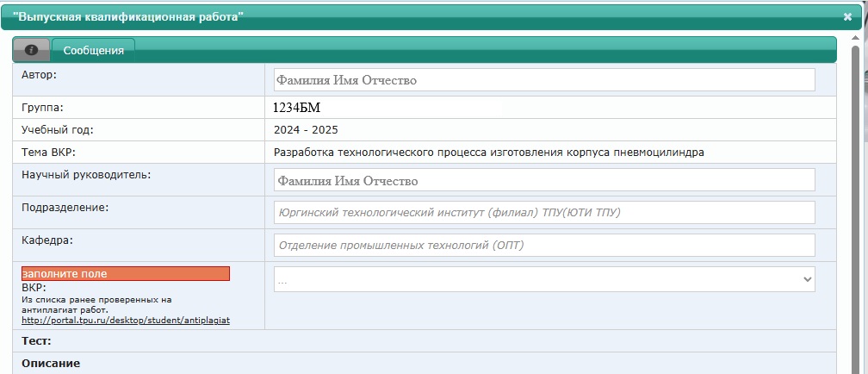Open the info tab icon
Viewport: 868px width, 374px height.
[31, 50]
